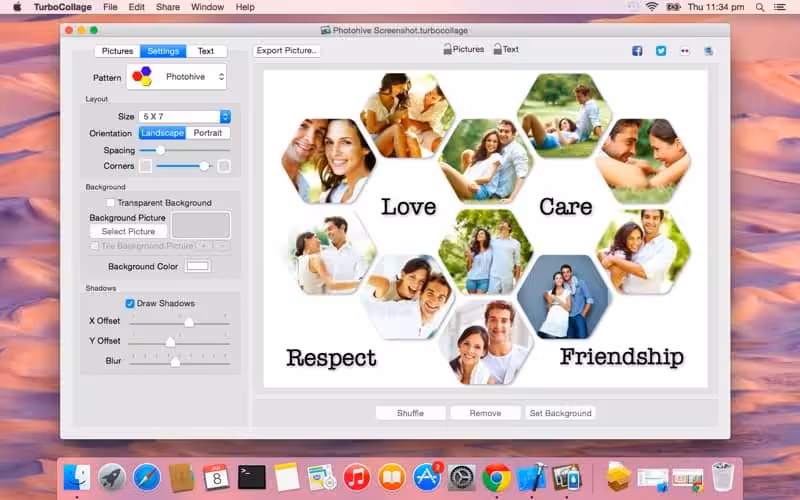Select Landscape orientation
This screenshot has width=800, height=500.
point(162,133)
